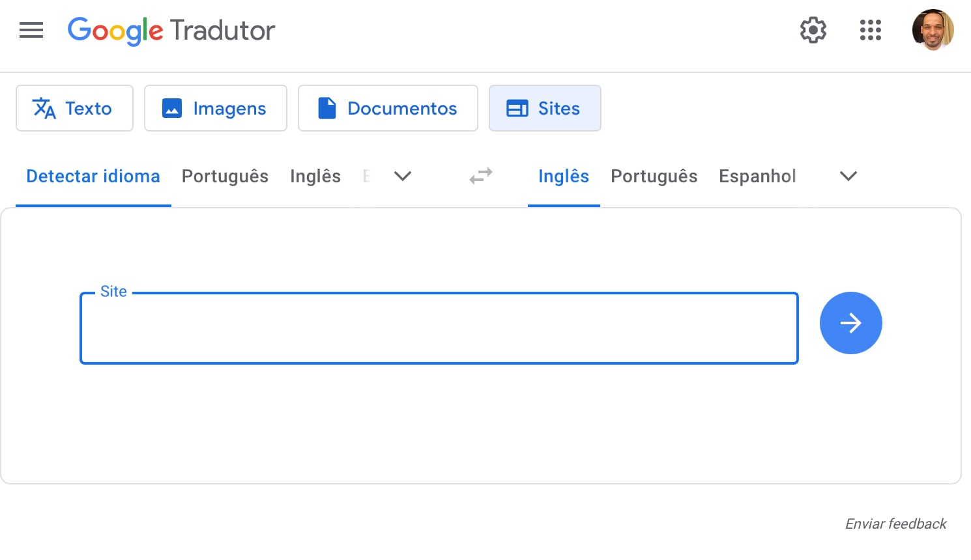Expand the source language list
This screenshot has height=560, width=971.
403,176
